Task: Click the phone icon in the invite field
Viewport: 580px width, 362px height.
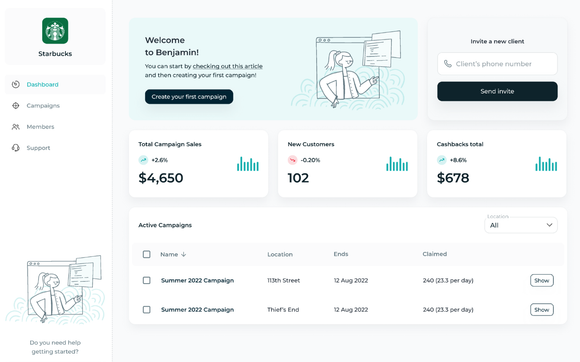Action: 448,64
